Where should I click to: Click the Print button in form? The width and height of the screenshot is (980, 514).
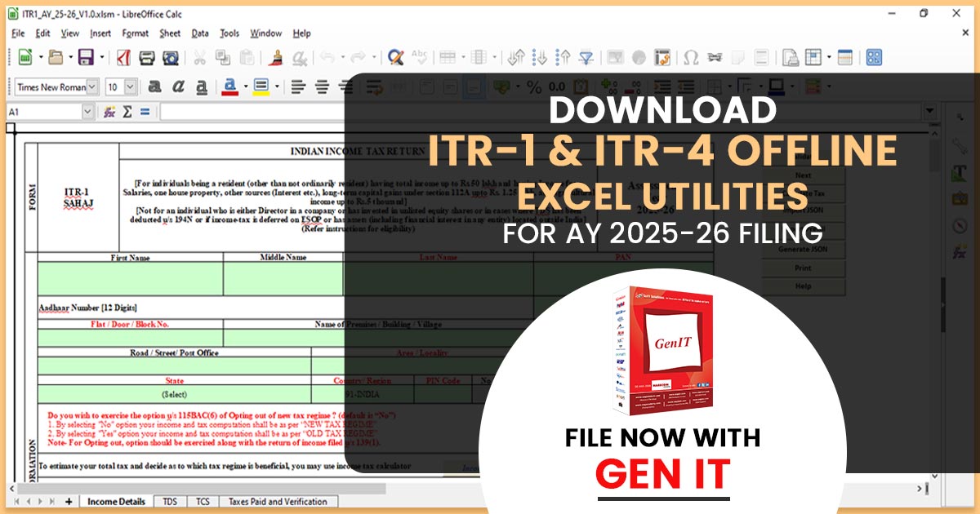tap(803, 268)
